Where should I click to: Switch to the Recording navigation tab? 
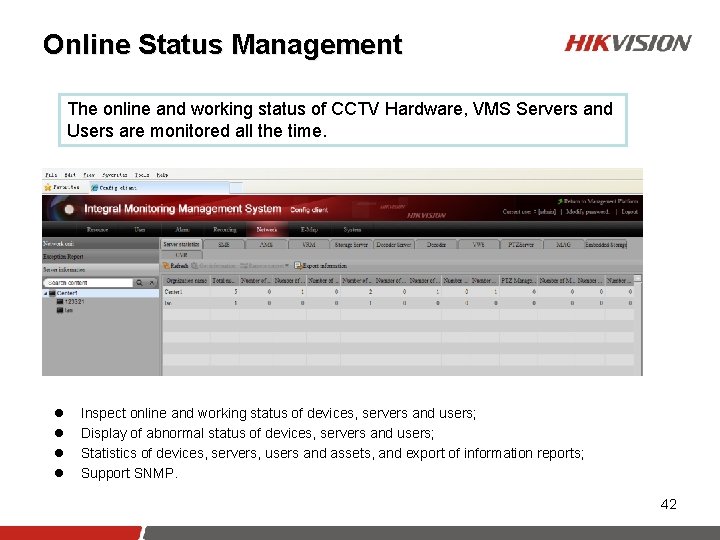click(x=225, y=230)
